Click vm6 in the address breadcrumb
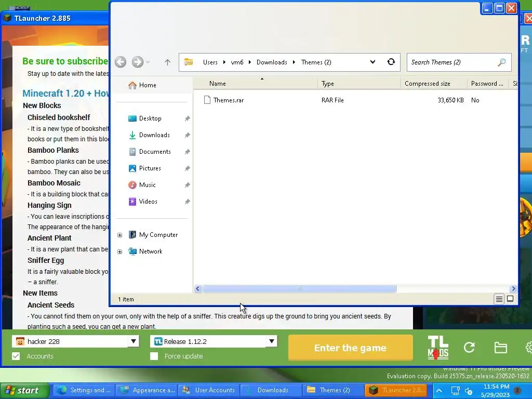This screenshot has width=532, height=399. pos(237,62)
